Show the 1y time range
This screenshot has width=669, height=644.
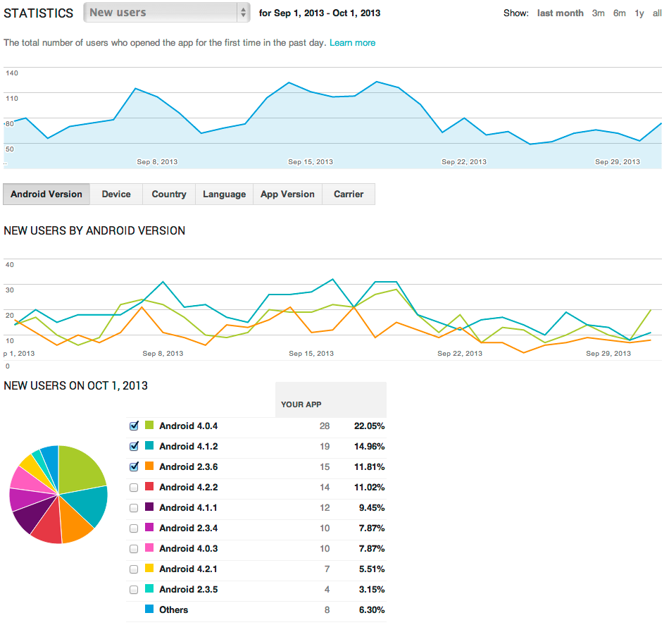(x=639, y=13)
